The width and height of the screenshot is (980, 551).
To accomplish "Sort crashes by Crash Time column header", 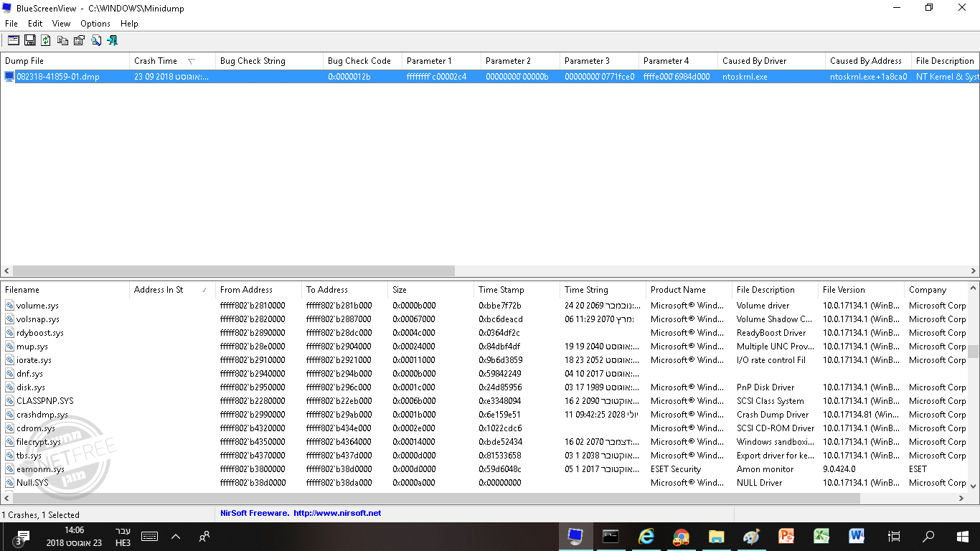I will [x=172, y=61].
